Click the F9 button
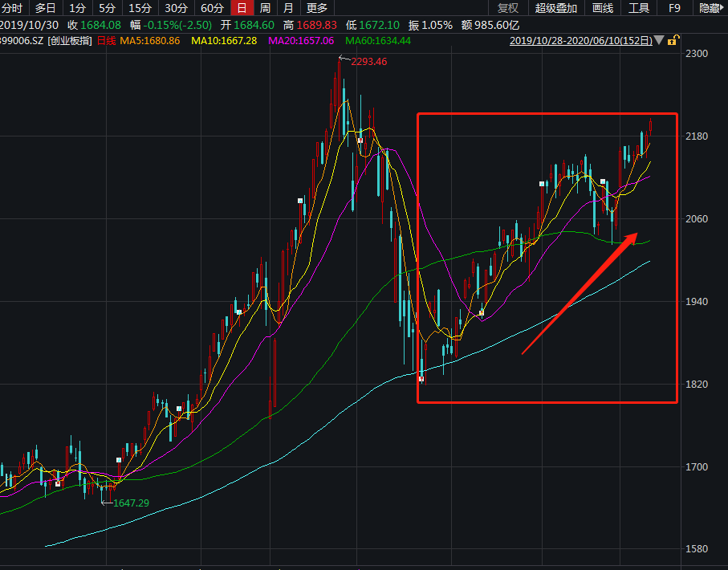Viewport: 728px width, 570px height. pos(674,8)
